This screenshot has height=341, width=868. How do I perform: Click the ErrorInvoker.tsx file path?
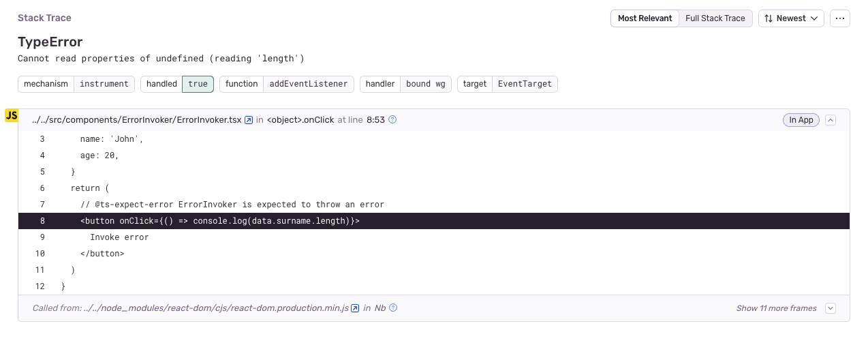pyautogui.click(x=136, y=120)
